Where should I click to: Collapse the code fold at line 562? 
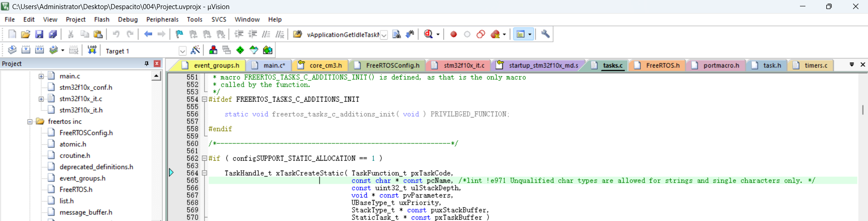pos(204,158)
